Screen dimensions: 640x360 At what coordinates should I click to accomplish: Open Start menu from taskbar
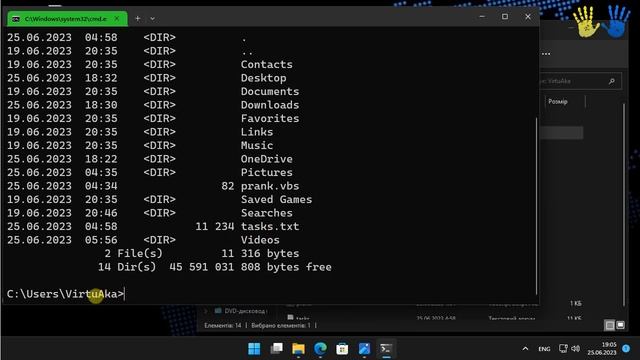(x=254, y=349)
